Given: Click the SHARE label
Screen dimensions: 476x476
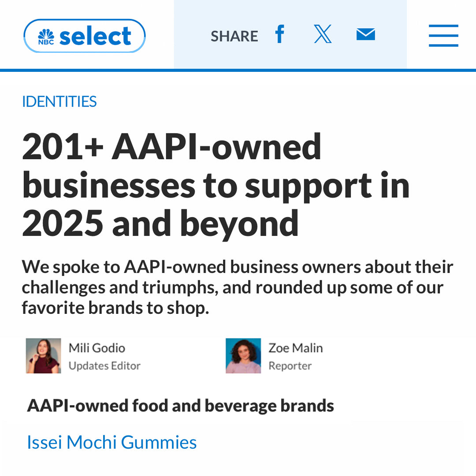Looking at the screenshot, I should 234,36.
